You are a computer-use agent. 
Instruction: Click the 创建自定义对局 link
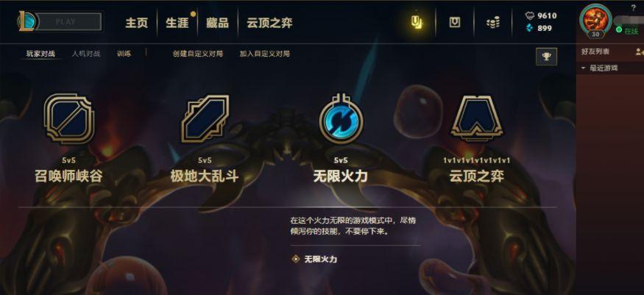[197, 54]
